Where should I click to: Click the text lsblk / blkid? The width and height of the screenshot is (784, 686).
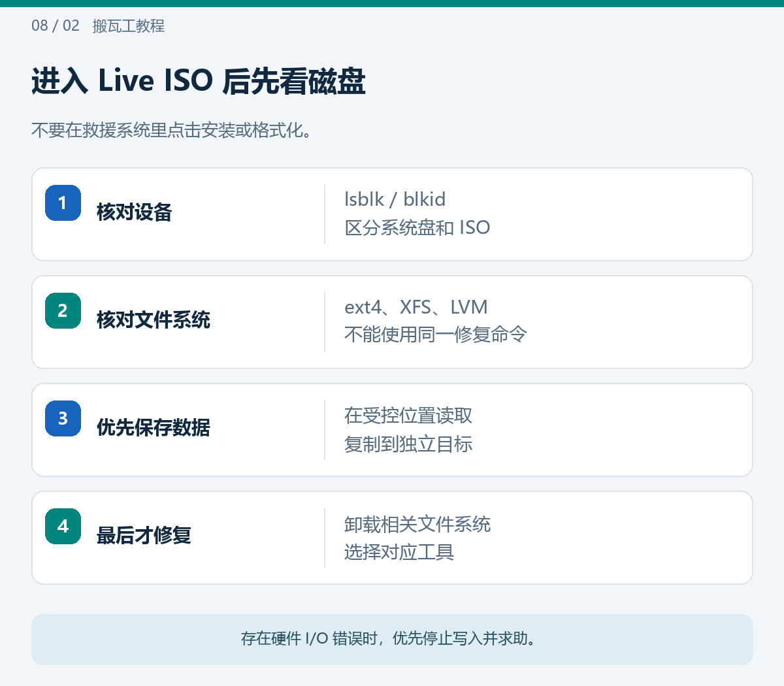(x=395, y=199)
